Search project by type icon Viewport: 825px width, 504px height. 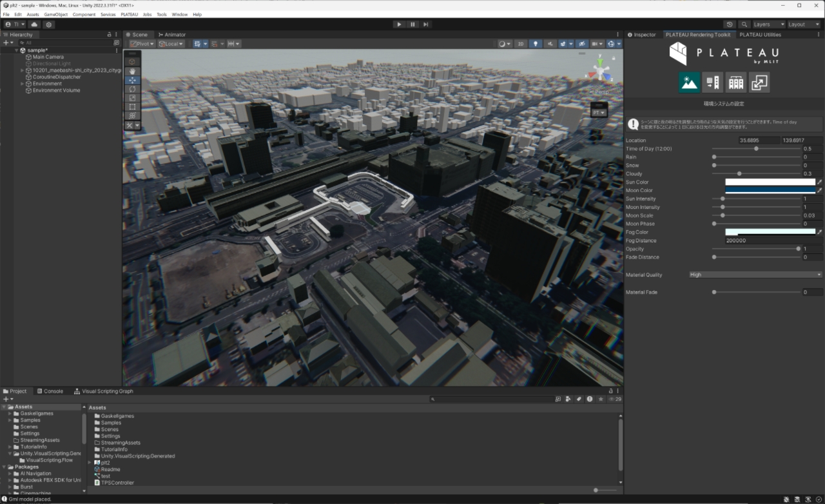click(568, 399)
